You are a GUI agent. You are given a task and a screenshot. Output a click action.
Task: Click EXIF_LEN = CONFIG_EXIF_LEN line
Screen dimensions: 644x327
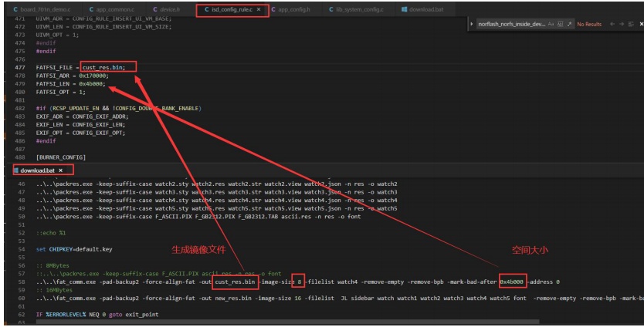80,125
